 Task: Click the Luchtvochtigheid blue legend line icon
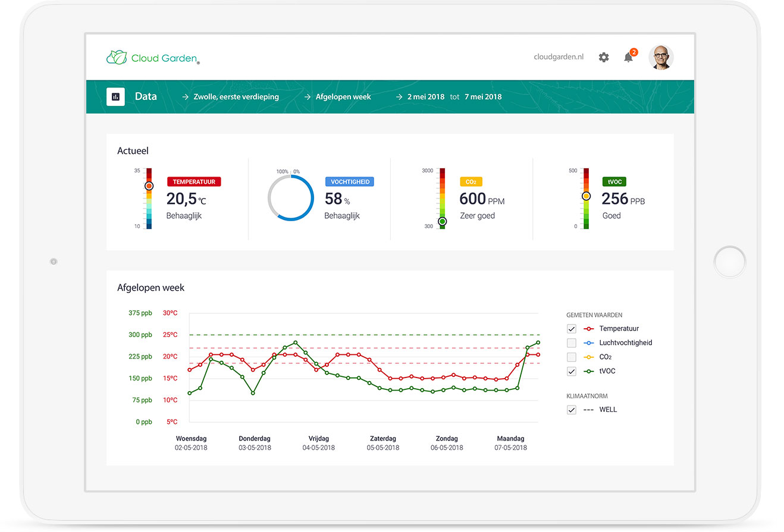tap(589, 343)
